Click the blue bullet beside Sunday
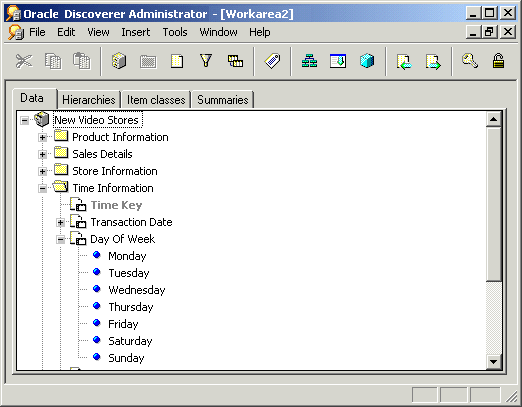This screenshot has width=522, height=407. [x=97, y=357]
